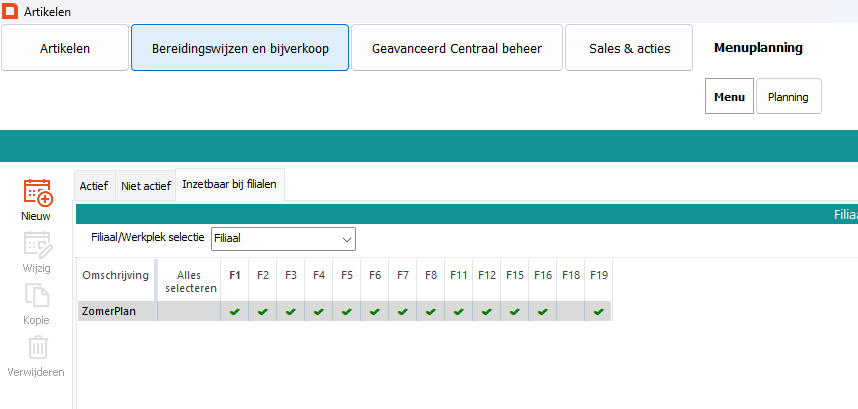Select the Inzetbaar bij filialen tab
This screenshot has width=858, height=409.
coord(230,185)
